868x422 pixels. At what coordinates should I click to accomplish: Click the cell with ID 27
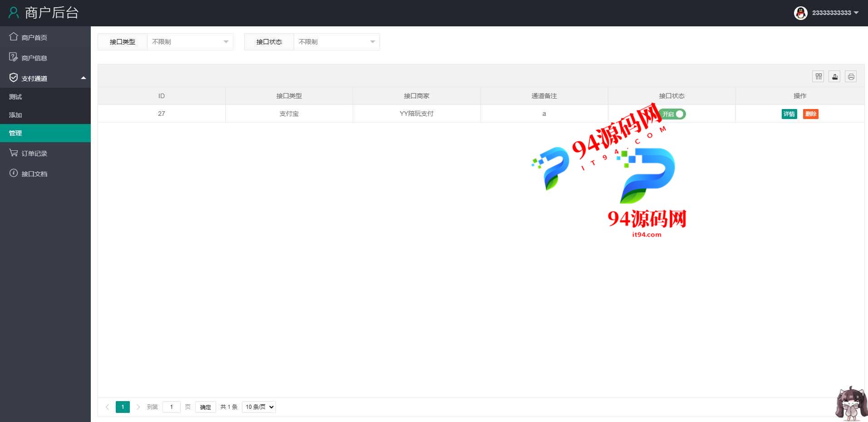[162, 114]
